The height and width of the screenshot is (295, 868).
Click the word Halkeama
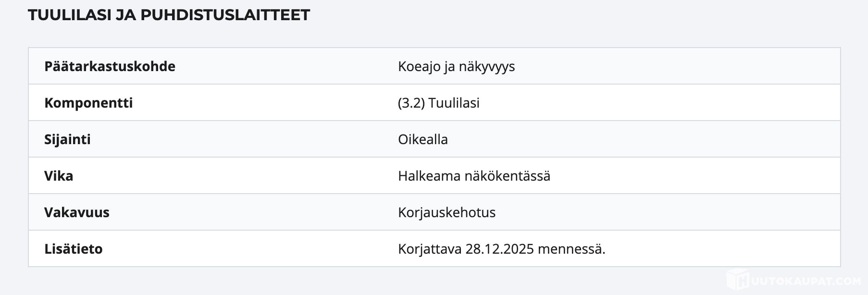pyautogui.click(x=429, y=176)
